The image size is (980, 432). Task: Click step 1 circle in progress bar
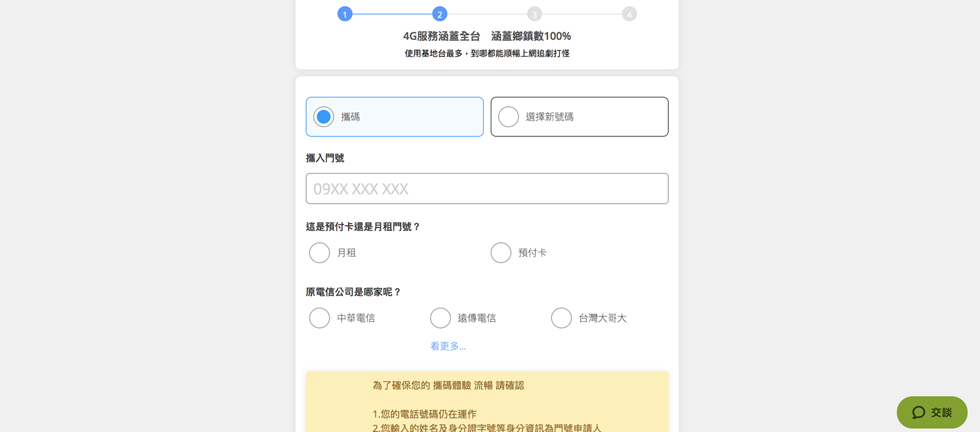point(345,14)
